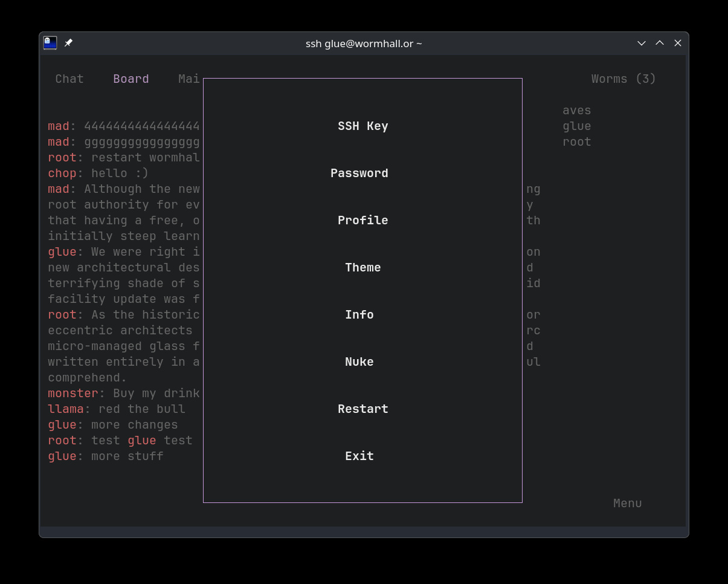Click the terminal app icon in title bar

click(50, 43)
